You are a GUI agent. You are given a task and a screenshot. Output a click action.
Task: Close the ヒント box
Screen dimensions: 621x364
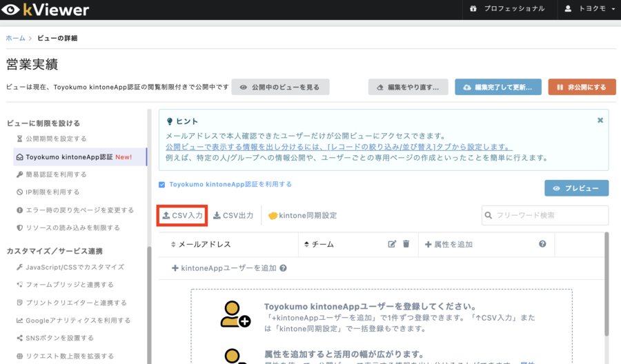coord(600,120)
